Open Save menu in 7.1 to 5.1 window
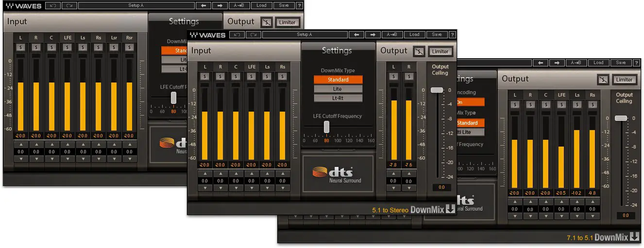This screenshot has height=248, width=644. tap(621, 63)
